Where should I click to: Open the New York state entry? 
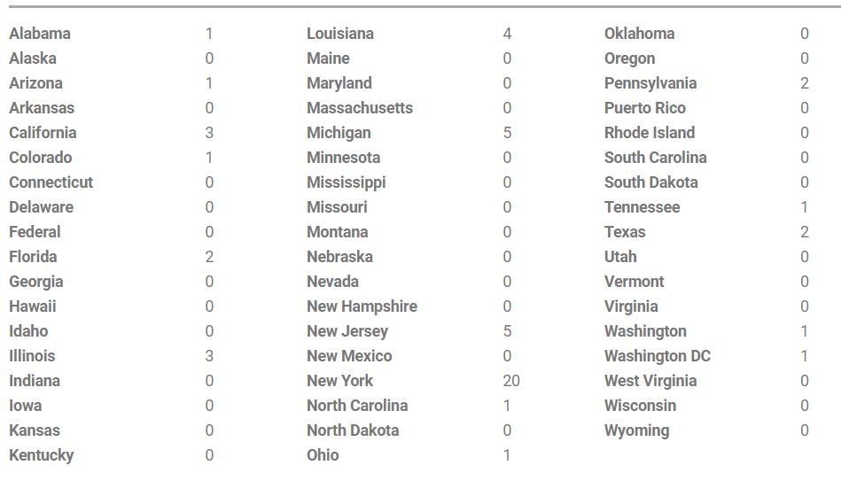point(339,381)
